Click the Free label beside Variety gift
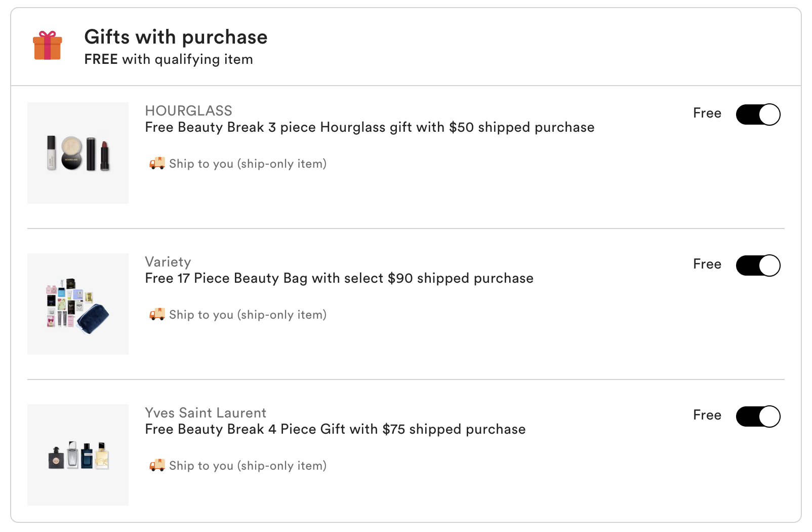 pos(707,264)
